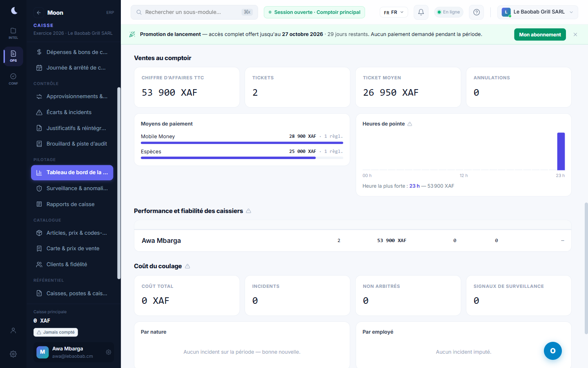The image size is (588, 368).
Task: Click the back arrow next to Moon
Action: 39,13
